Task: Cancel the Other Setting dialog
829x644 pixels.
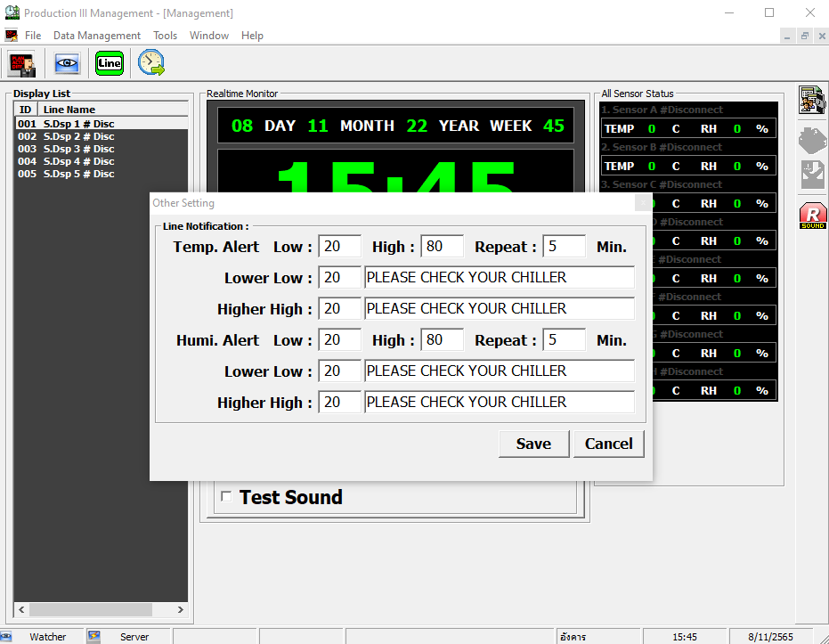Action: pos(608,444)
